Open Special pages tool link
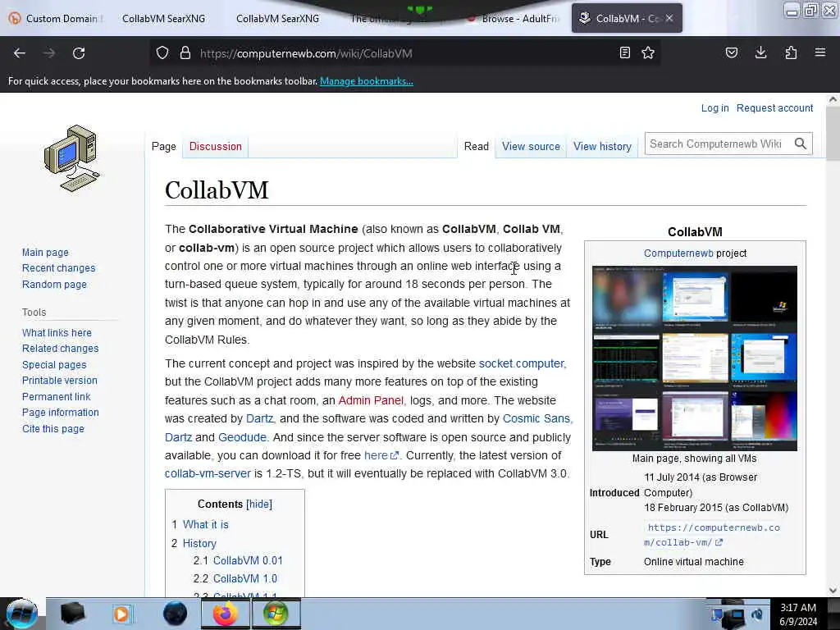This screenshot has width=840, height=630. (x=54, y=364)
